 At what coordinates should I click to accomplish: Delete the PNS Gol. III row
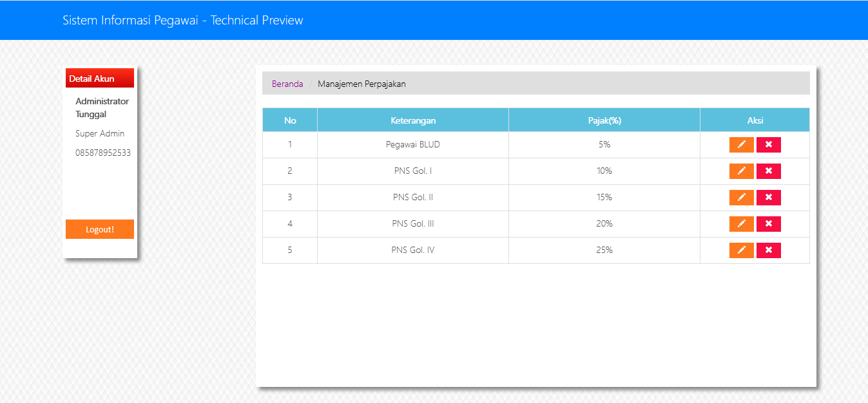point(768,224)
